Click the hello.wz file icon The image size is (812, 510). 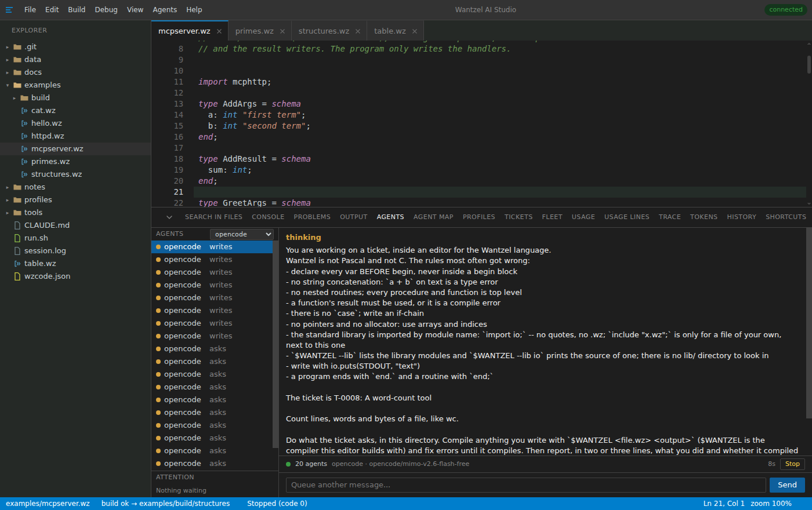pos(24,123)
